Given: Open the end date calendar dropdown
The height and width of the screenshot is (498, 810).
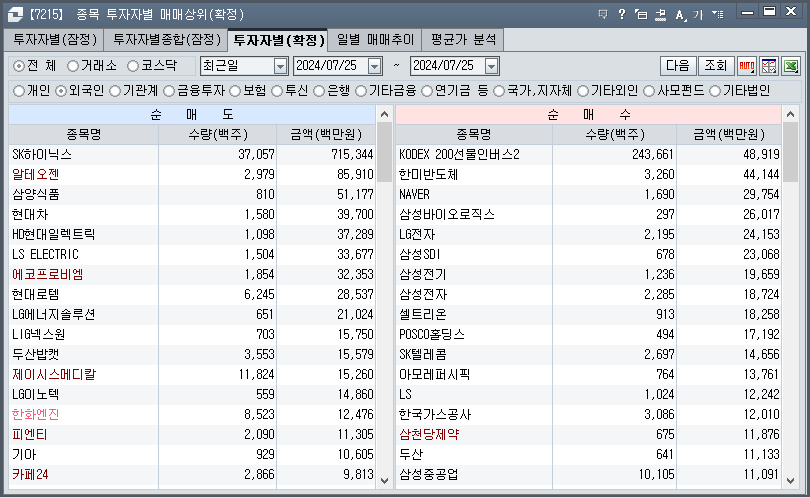Looking at the screenshot, I should tap(492, 66).
